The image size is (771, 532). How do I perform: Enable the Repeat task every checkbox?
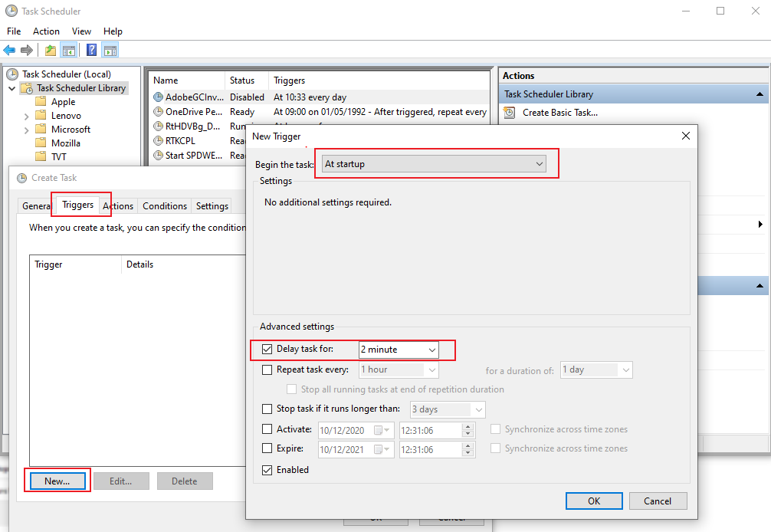[267, 369]
